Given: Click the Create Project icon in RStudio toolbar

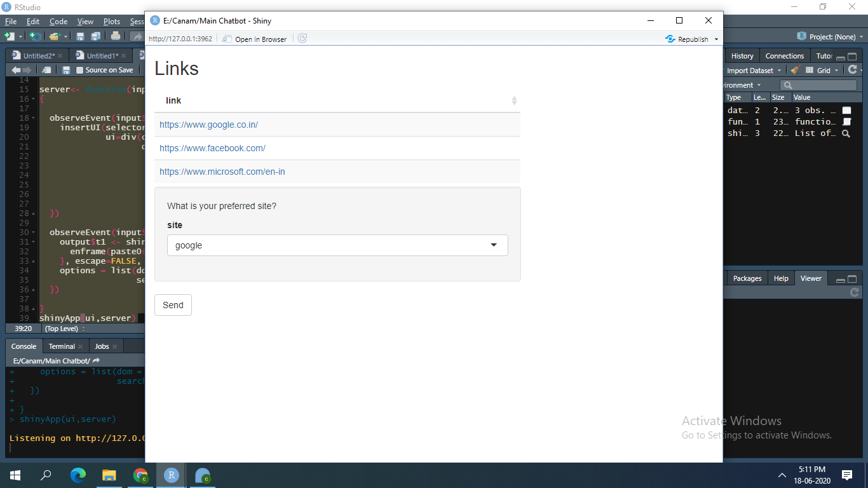Looking at the screenshot, I should 35,36.
